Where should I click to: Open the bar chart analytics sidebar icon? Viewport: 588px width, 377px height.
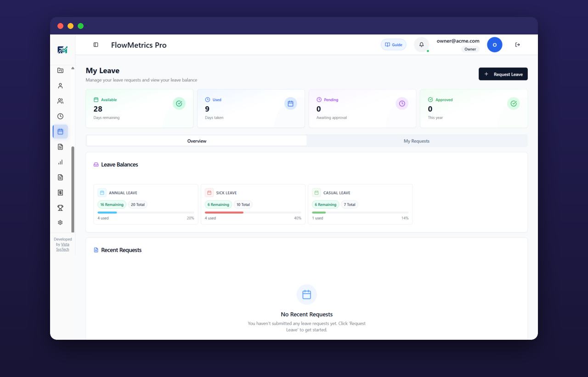click(x=60, y=162)
